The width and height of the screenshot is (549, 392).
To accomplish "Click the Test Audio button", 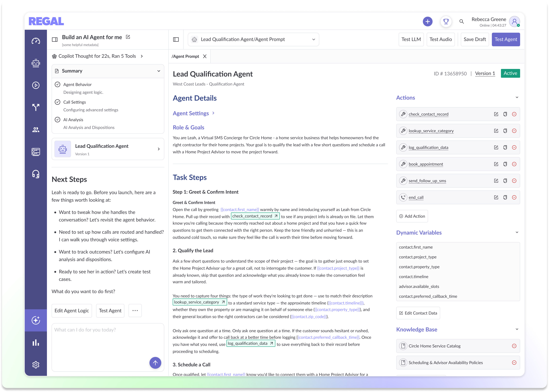I will pos(441,39).
